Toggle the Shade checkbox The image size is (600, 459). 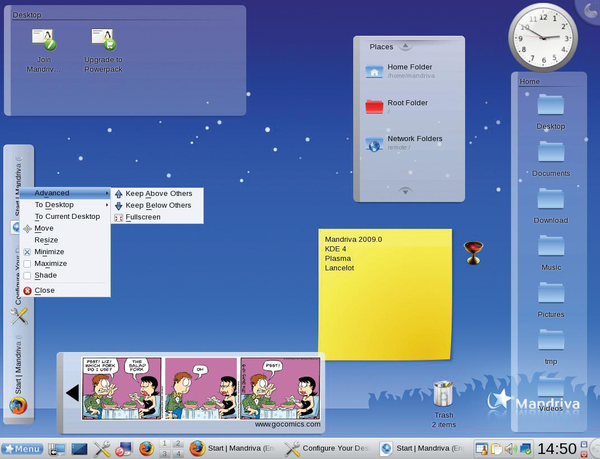(x=27, y=275)
